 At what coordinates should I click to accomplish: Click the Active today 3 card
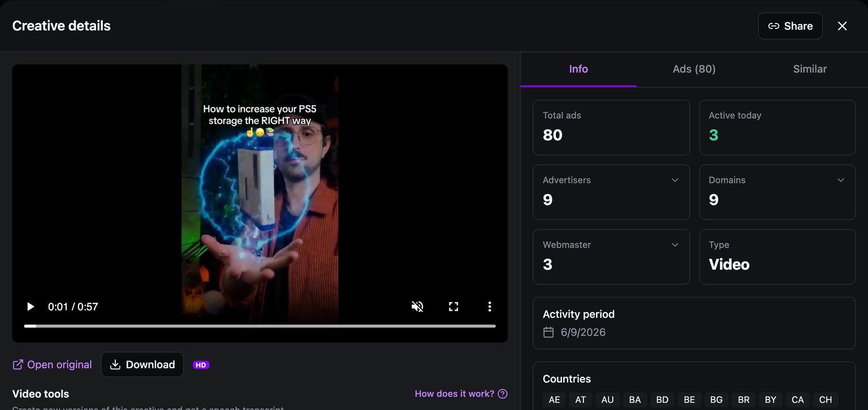click(x=777, y=128)
